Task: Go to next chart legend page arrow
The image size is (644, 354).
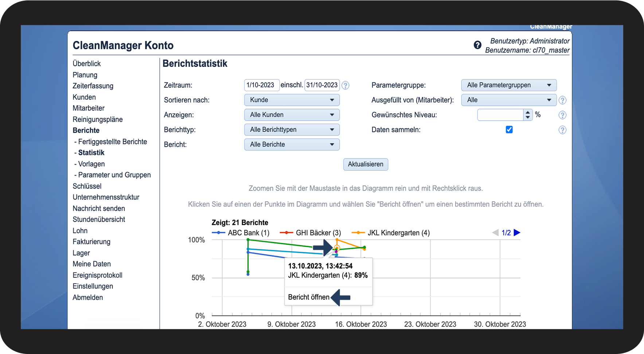Action: click(517, 233)
